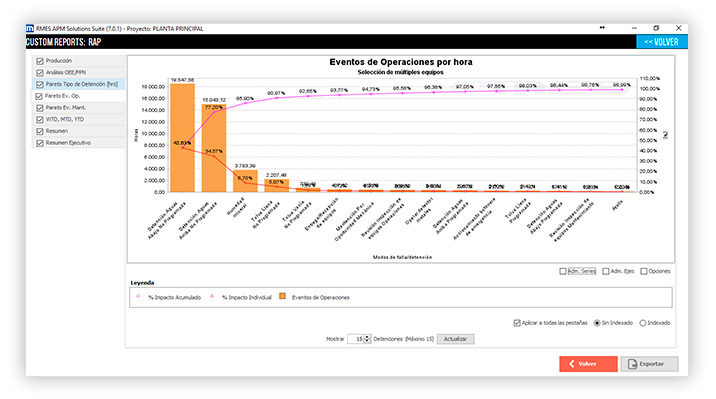Click the second orange bar 15.043,12
Image resolution: width=716 pixels, height=399 pixels.
coord(214,148)
